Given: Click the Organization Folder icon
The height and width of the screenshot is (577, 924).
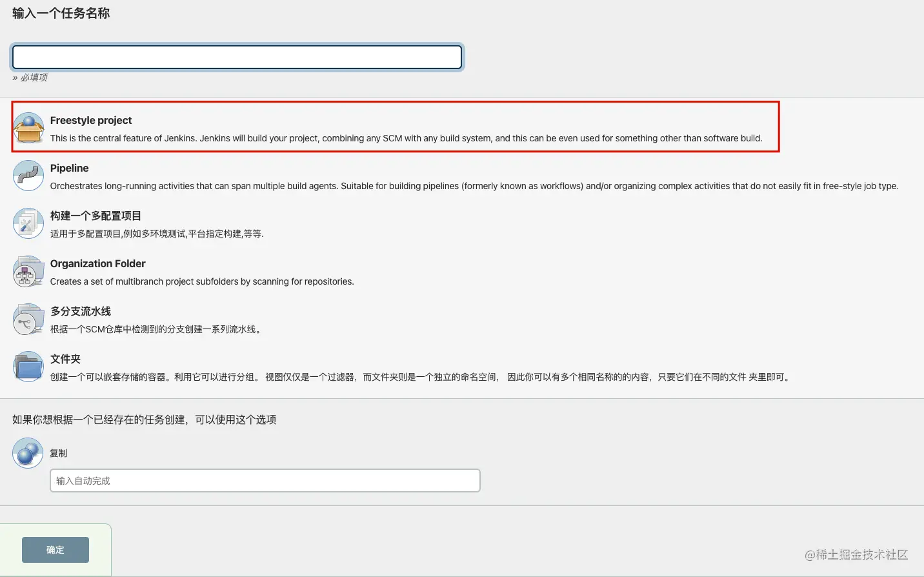Looking at the screenshot, I should coord(28,271).
